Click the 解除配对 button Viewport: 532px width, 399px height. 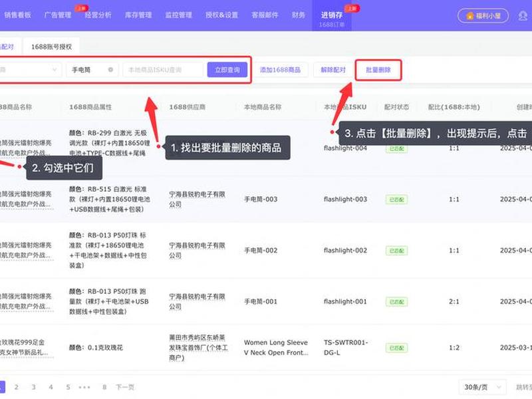click(x=333, y=70)
